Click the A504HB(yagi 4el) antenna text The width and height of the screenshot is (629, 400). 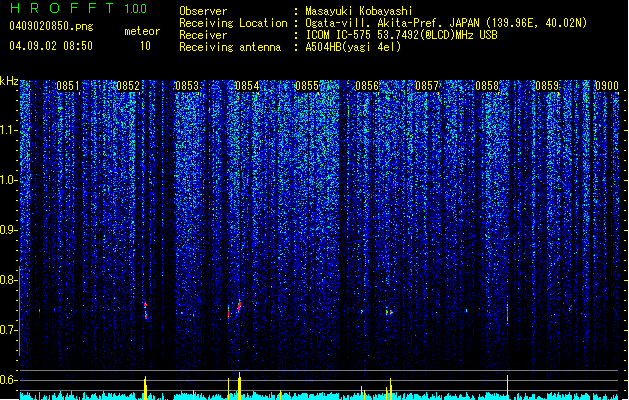click(353, 47)
